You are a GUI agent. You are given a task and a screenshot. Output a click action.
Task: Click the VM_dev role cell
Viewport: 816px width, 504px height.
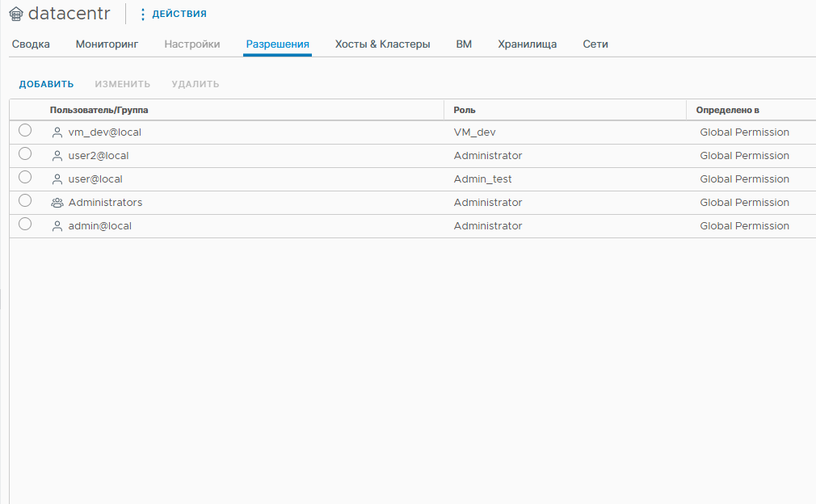coord(474,132)
